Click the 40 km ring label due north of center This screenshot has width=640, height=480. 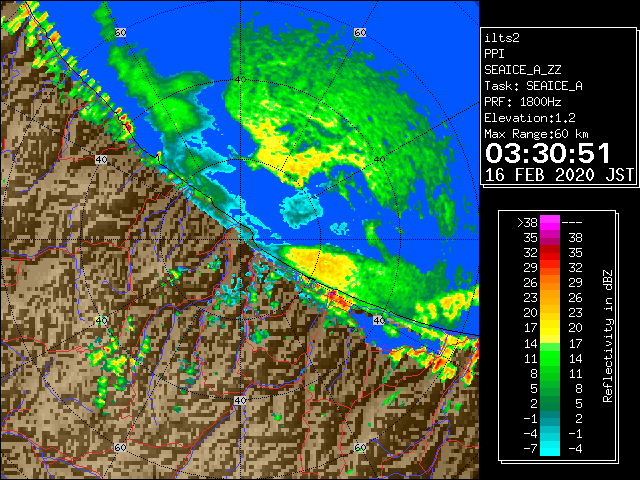[x=241, y=80]
